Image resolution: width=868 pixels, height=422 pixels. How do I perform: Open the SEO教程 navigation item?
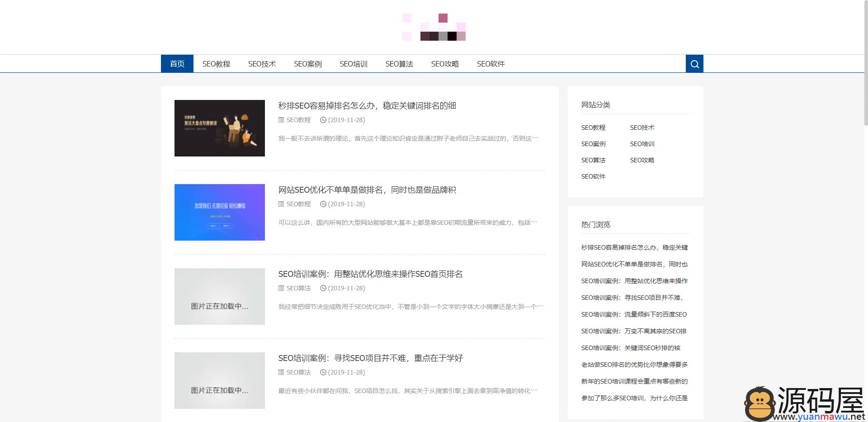click(x=216, y=64)
